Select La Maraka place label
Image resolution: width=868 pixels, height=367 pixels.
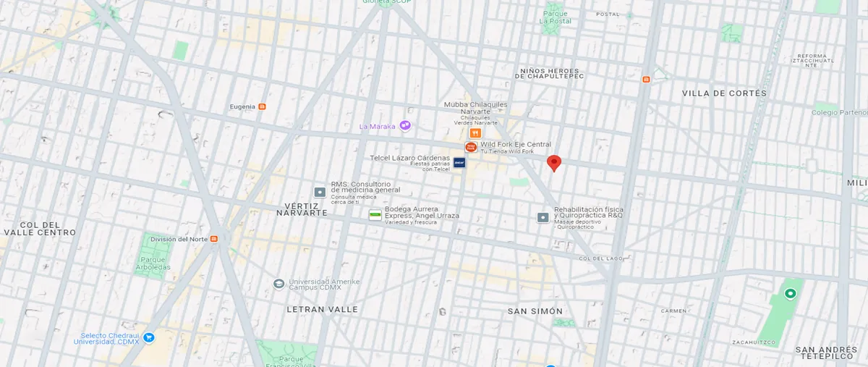click(x=378, y=126)
